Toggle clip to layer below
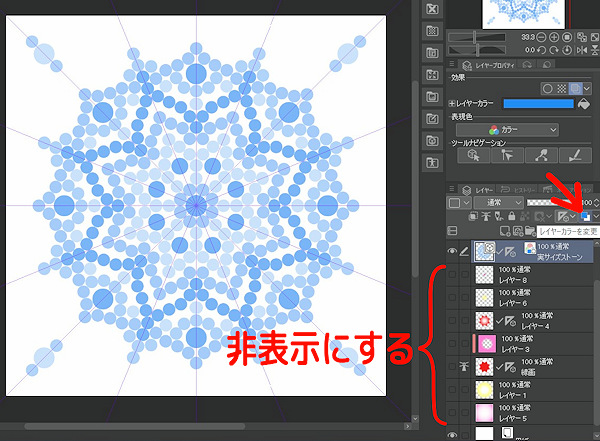This screenshot has width=600, height=441. click(x=473, y=217)
